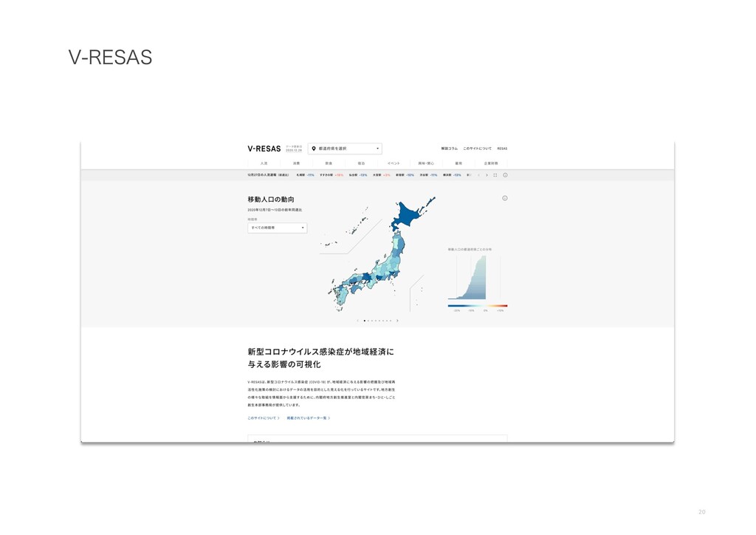Click Hokkaido on the Japan map
Image resolution: width=756 pixels, height=535 pixels.
(409, 214)
